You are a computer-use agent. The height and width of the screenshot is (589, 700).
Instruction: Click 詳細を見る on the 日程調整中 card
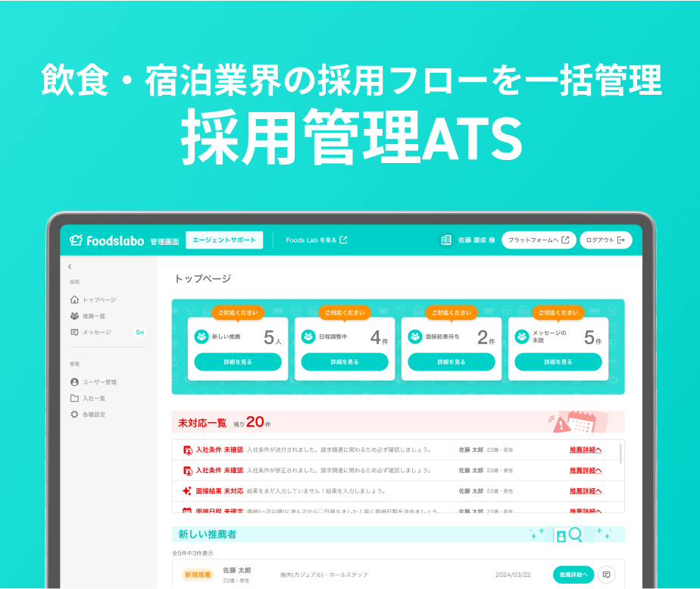coord(345,362)
